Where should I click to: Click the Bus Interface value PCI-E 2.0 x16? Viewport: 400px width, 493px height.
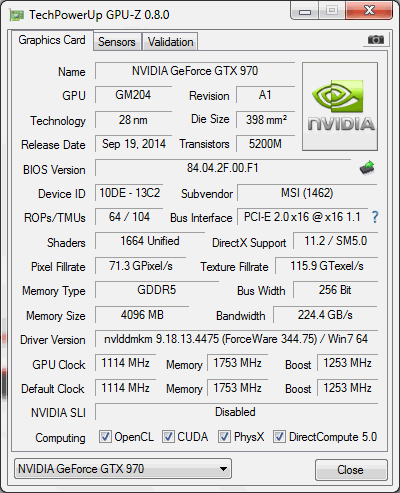(x=302, y=217)
